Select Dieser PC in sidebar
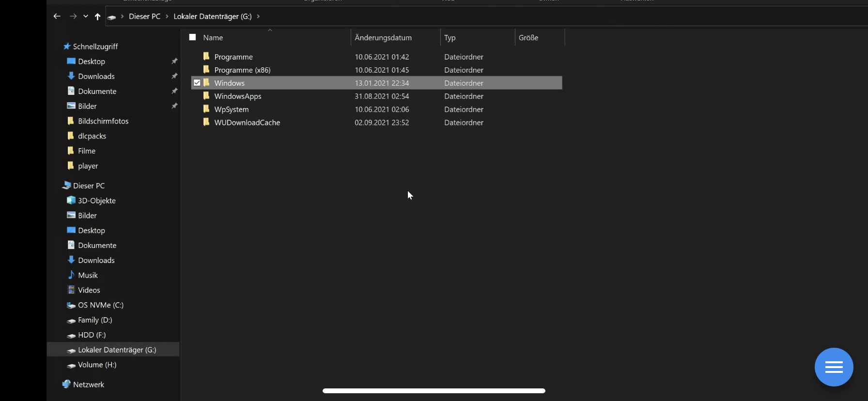 [x=89, y=186]
